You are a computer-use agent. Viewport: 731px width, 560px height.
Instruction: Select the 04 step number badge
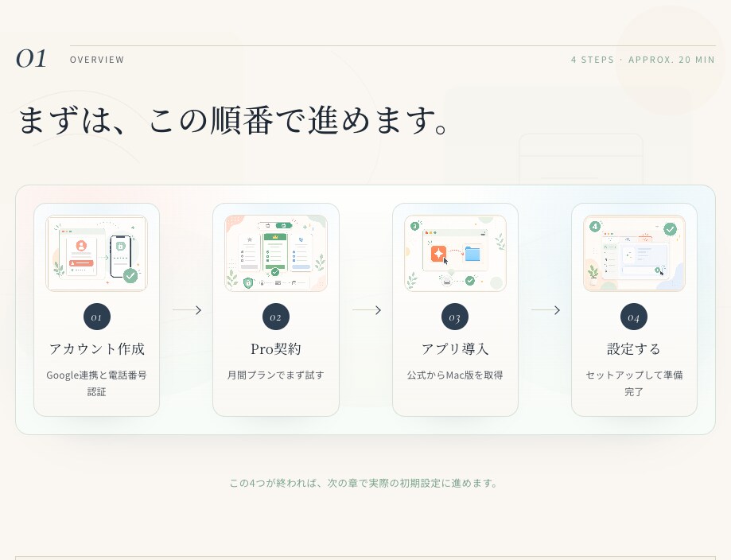click(634, 317)
